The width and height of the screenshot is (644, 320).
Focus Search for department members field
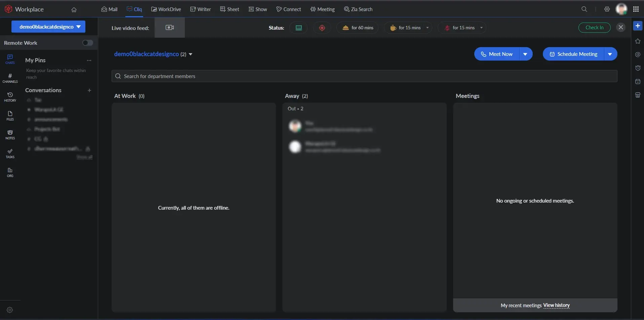(364, 76)
